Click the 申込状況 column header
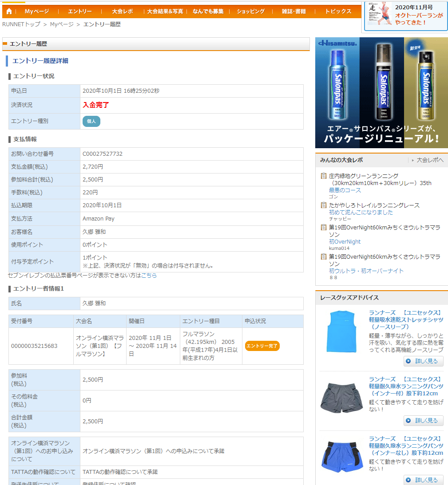 click(x=273, y=321)
